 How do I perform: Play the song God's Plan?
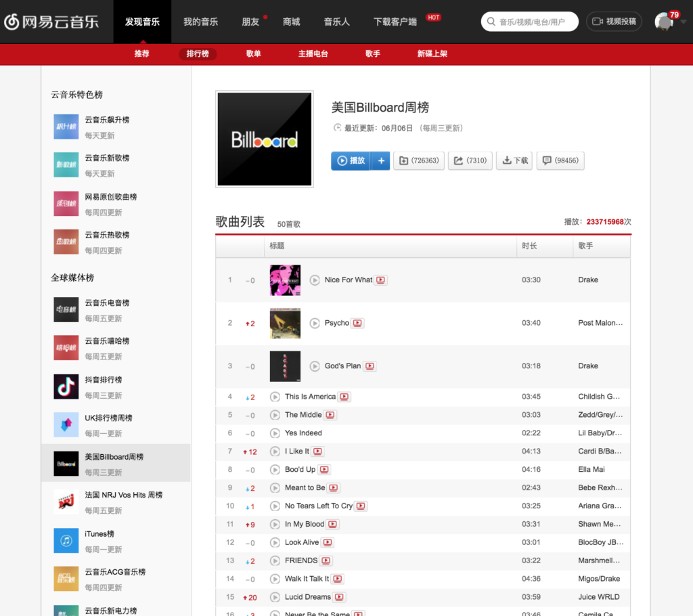coord(314,366)
